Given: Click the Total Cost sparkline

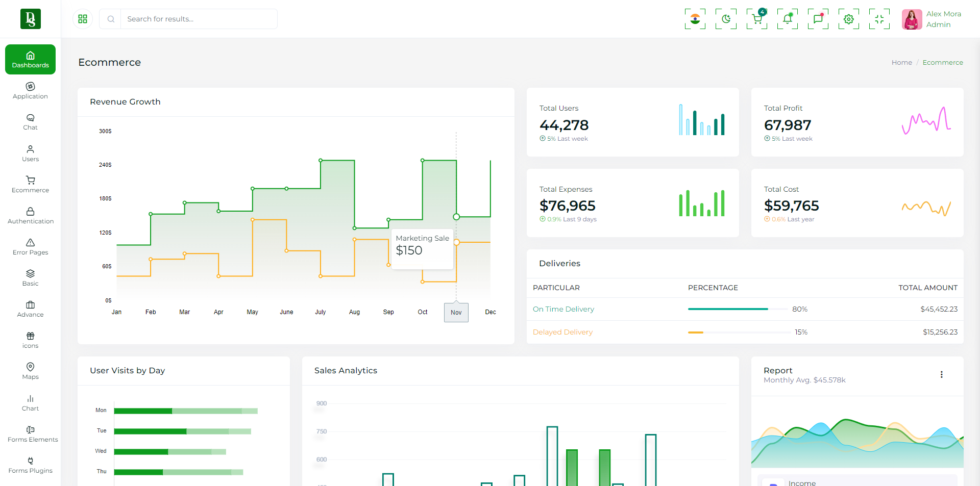Looking at the screenshot, I should click(926, 208).
